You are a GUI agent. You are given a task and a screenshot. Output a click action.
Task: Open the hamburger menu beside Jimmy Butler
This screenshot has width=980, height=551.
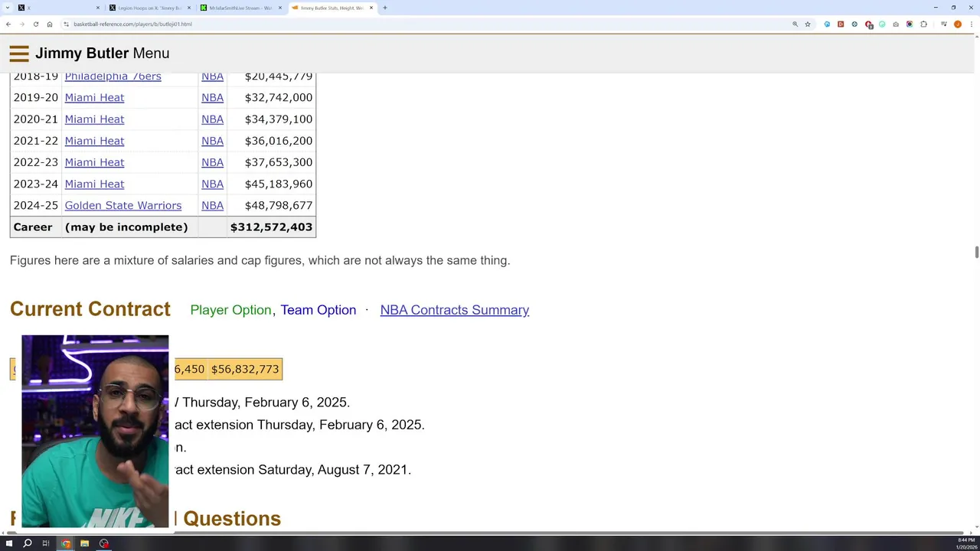[19, 54]
